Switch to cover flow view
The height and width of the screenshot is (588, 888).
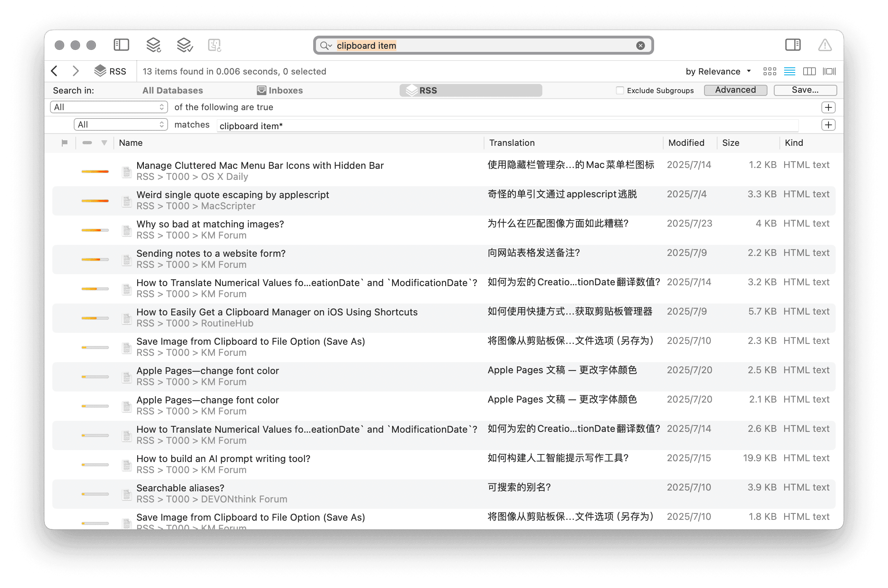[829, 71]
